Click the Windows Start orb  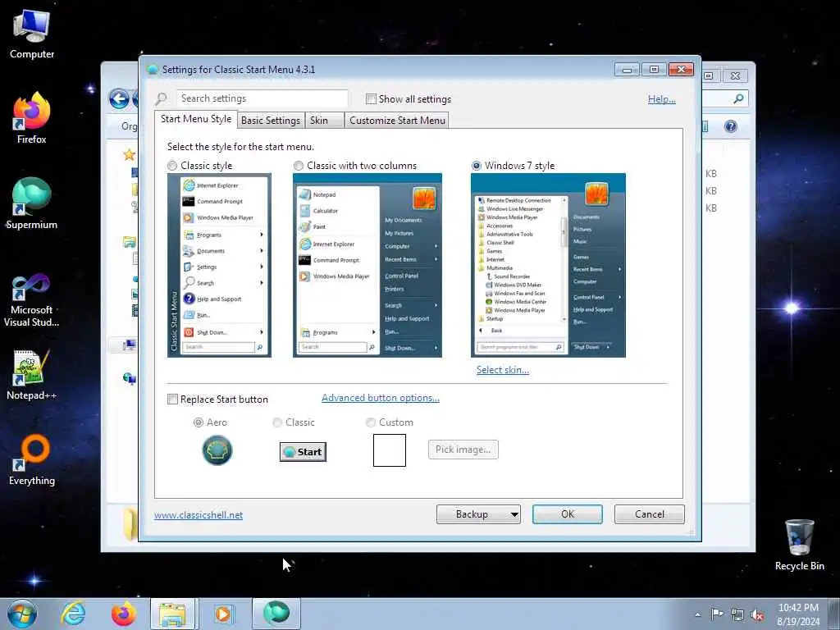click(x=22, y=614)
